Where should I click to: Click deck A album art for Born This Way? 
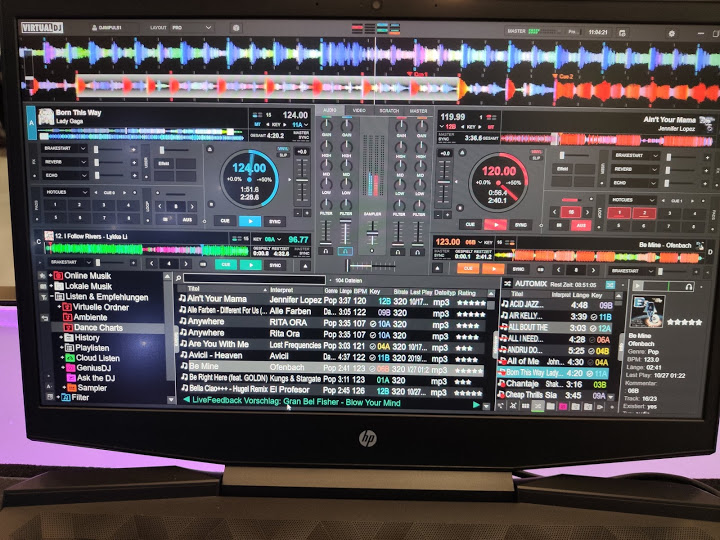(46, 116)
